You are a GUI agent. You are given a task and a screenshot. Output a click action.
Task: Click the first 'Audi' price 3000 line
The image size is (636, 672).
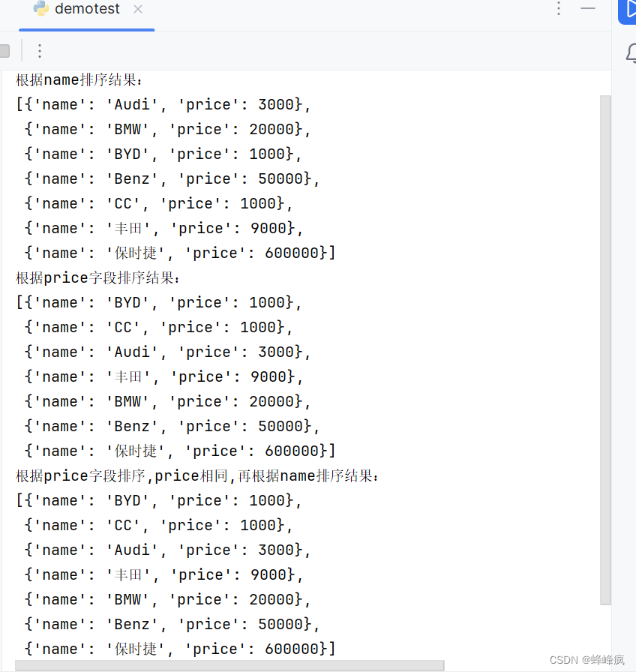[x=163, y=104]
